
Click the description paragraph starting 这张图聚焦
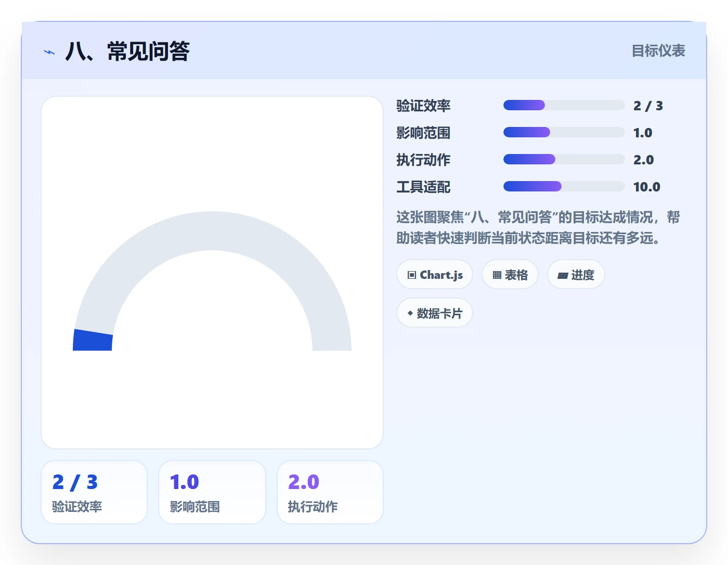[538, 227]
